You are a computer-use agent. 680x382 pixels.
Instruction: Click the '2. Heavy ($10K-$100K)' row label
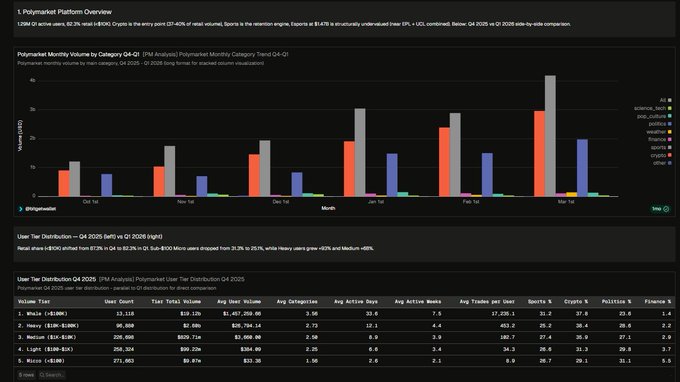48,326
